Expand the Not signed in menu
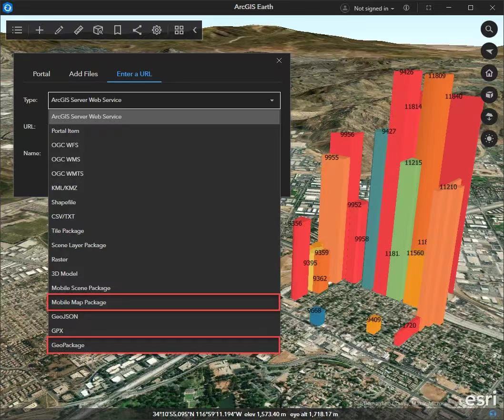Screen dimensions: 504x420 [x=367, y=8]
